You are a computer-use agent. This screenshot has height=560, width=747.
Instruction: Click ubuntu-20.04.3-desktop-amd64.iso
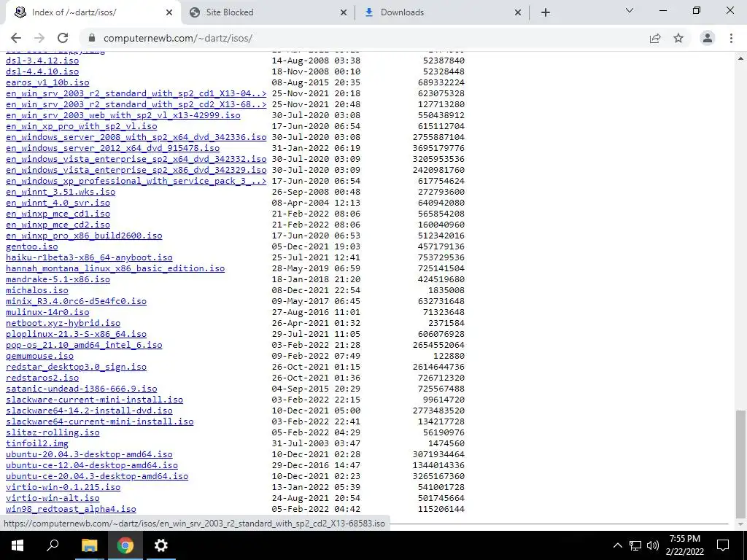pos(89,455)
